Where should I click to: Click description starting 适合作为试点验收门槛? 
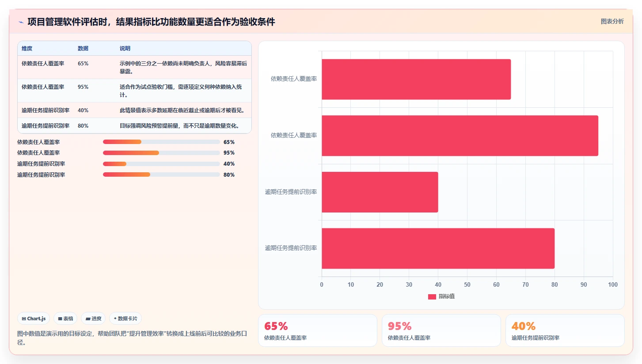pyautogui.click(x=181, y=91)
